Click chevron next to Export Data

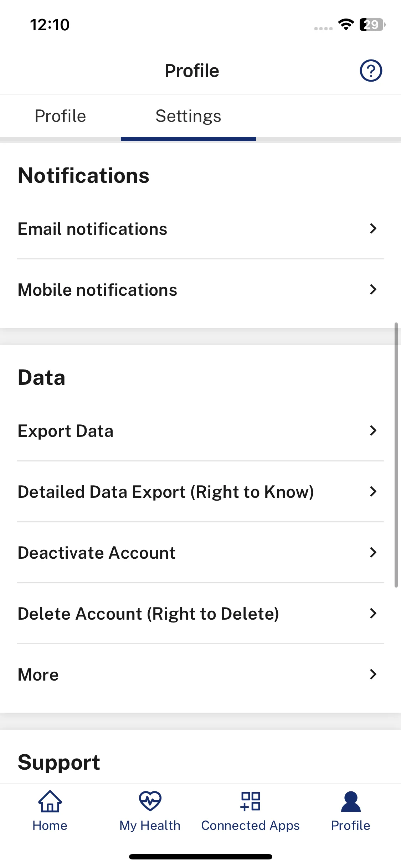[x=373, y=430]
